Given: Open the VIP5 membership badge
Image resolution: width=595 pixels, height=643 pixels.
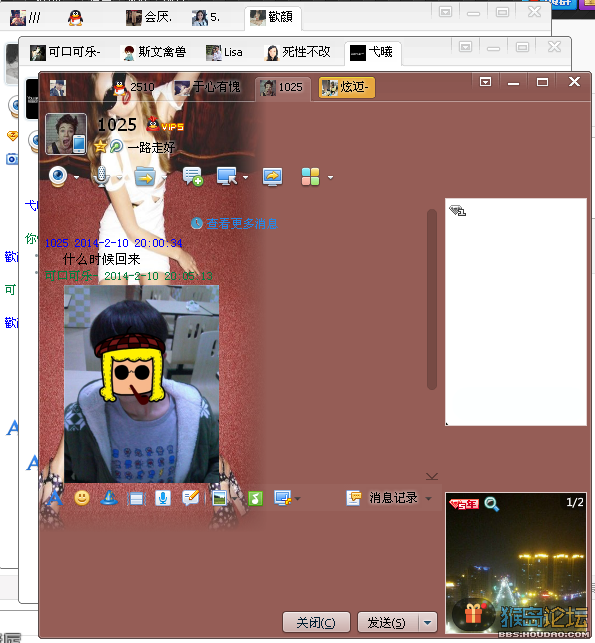Looking at the screenshot, I should pos(165,124).
